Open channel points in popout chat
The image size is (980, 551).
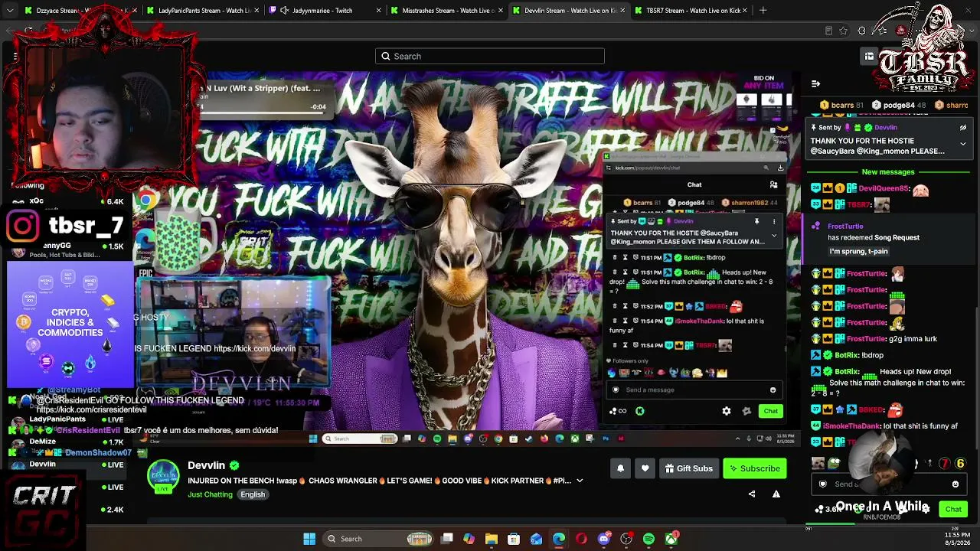coord(618,411)
